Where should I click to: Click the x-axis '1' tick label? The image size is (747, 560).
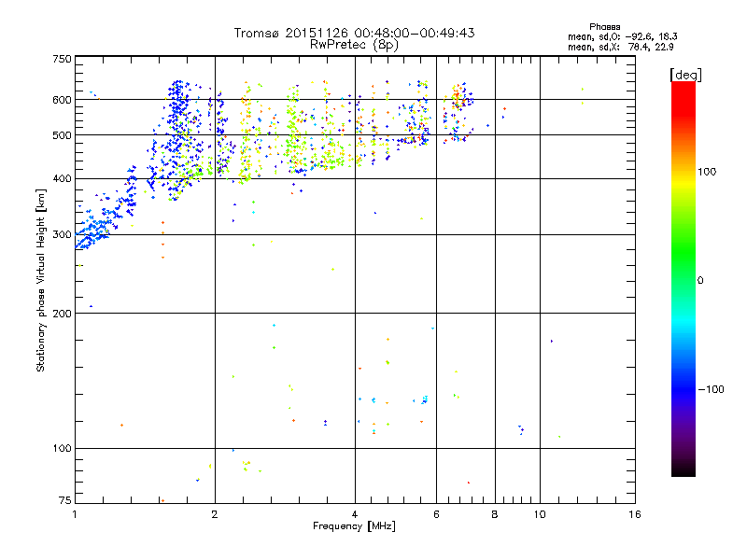click(x=75, y=514)
